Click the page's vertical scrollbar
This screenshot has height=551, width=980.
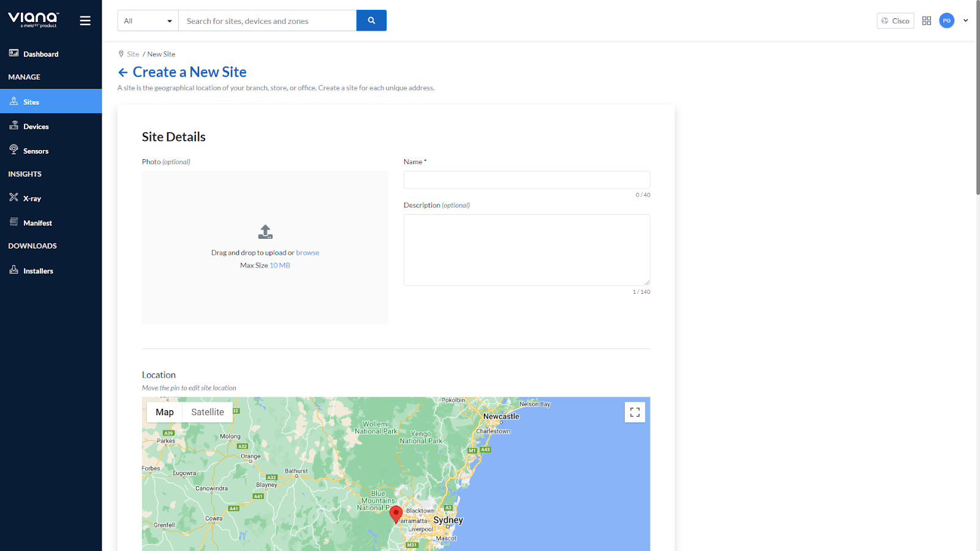(x=978, y=98)
